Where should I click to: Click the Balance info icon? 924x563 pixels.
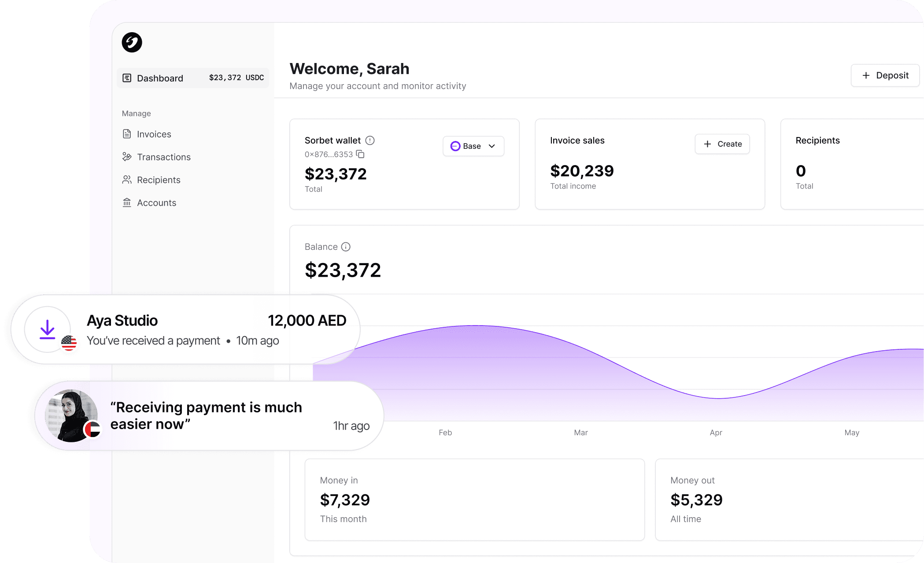pos(346,247)
